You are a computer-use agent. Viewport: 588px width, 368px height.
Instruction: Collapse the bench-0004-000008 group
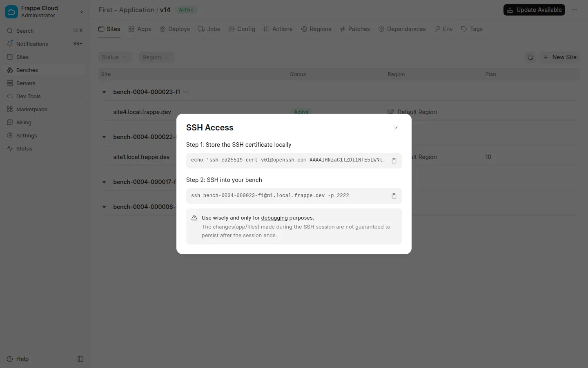tap(104, 207)
